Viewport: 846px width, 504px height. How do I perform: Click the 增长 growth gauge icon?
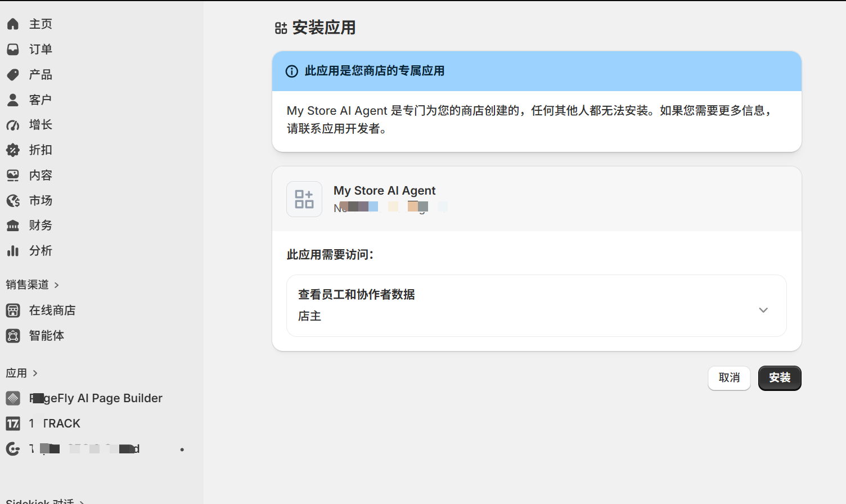click(x=13, y=125)
